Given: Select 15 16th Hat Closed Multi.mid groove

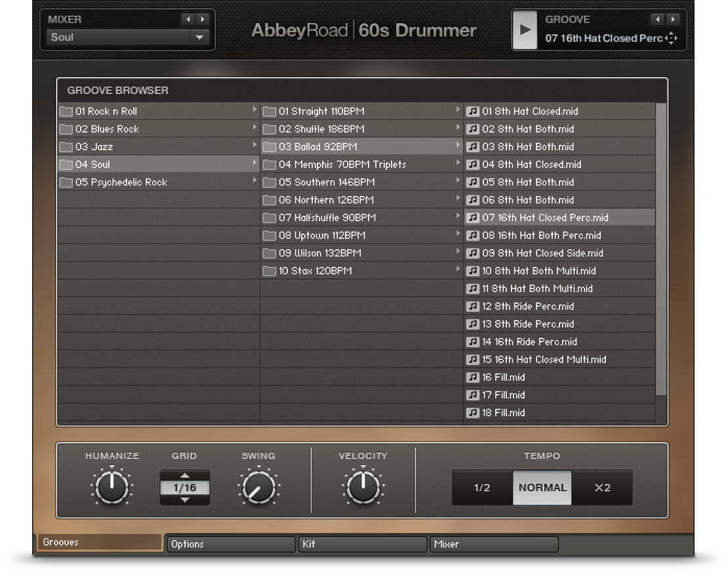Looking at the screenshot, I should click(x=560, y=359).
